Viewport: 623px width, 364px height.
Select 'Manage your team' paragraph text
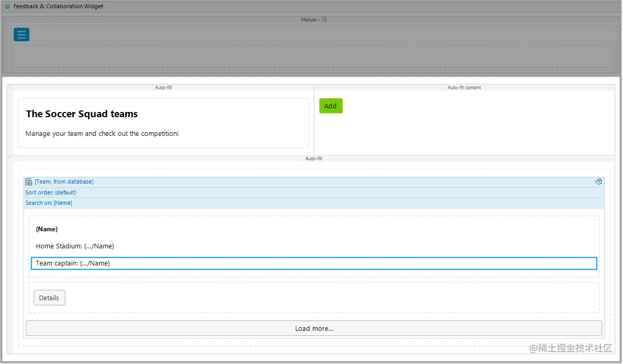102,134
